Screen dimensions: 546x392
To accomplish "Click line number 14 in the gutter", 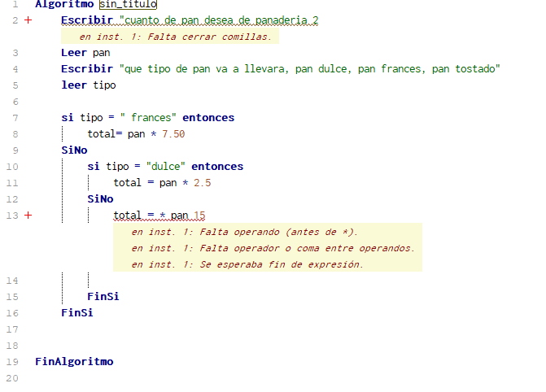I will (x=12, y=281).
